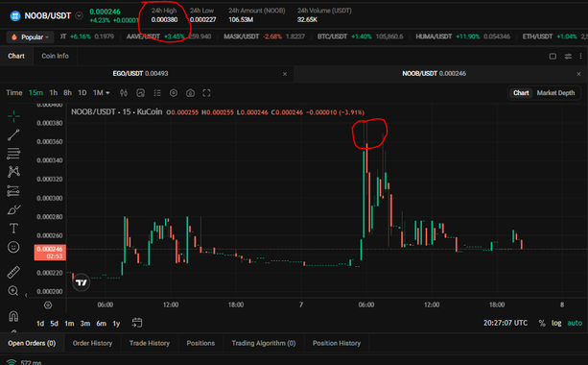This screenshot has width=588, height=365.
Task: Set chart range to 1d
Action: pos(40,324)
